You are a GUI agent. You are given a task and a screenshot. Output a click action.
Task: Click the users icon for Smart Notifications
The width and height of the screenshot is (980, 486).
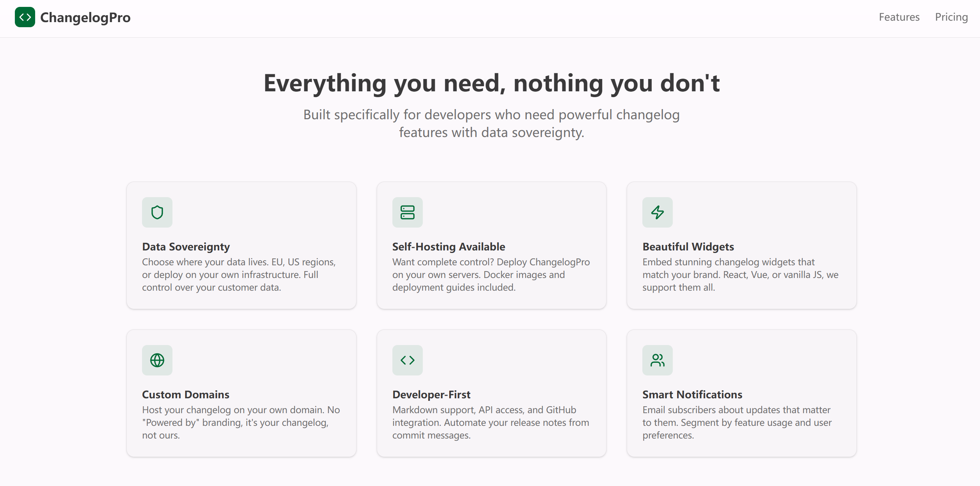[x=657, y=360]
